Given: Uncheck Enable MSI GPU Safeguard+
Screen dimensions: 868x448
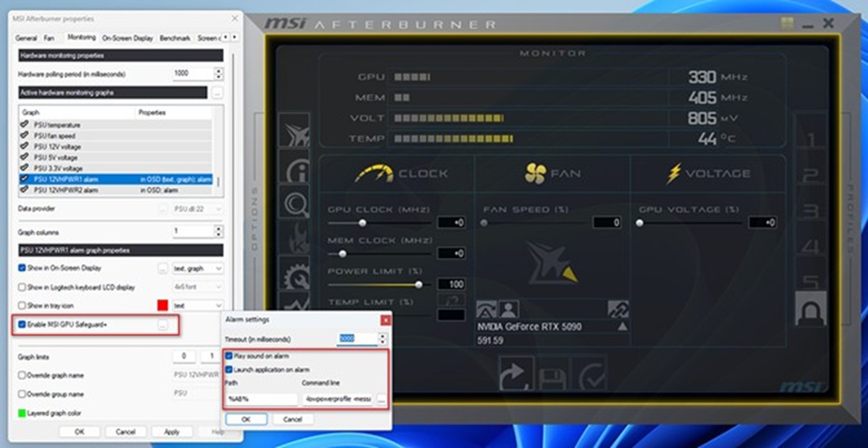Looking at the screenshot, I should (x=22, y=325).
